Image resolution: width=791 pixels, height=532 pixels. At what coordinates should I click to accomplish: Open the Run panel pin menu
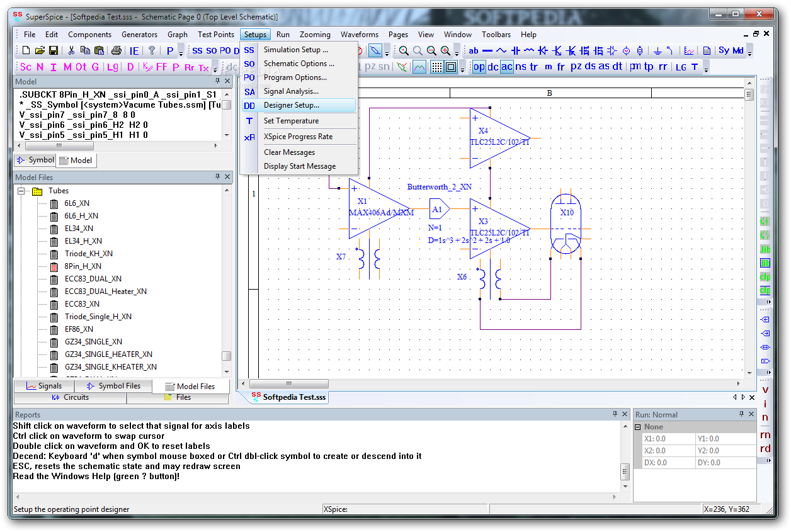741,414
